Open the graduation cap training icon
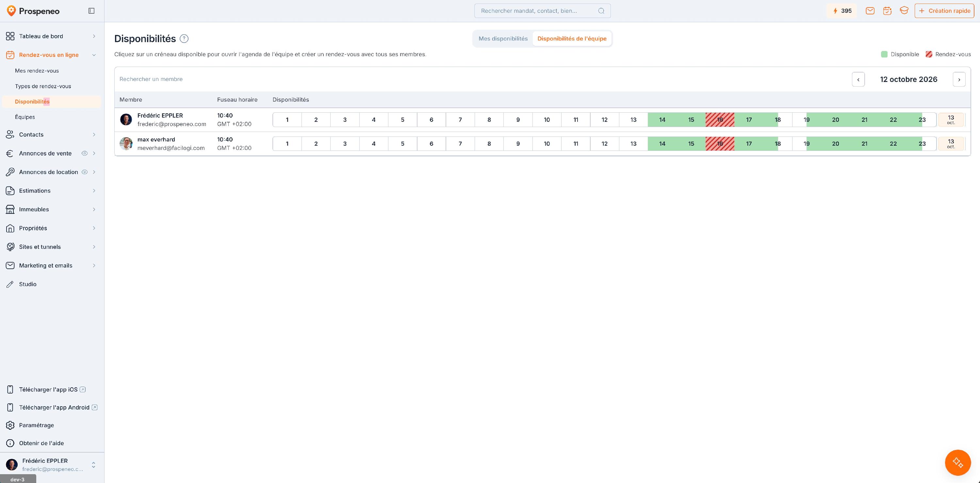This screenshot has height=483, width=980. click(x=904, y=11)
